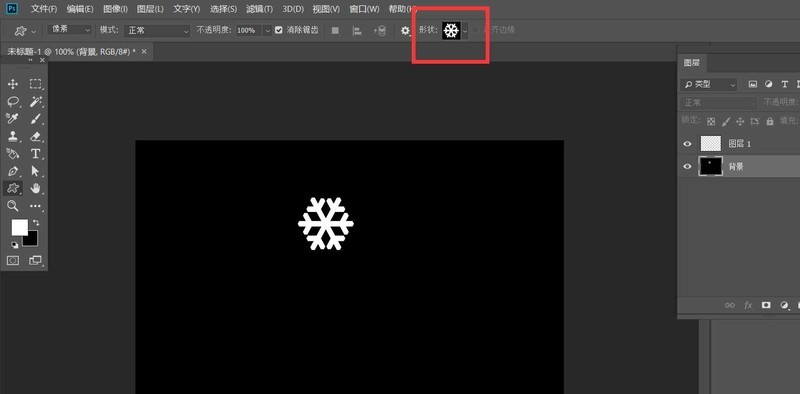Open the 形状 custom shape picker arrow

pyautogui.click(x=465, y=31)
